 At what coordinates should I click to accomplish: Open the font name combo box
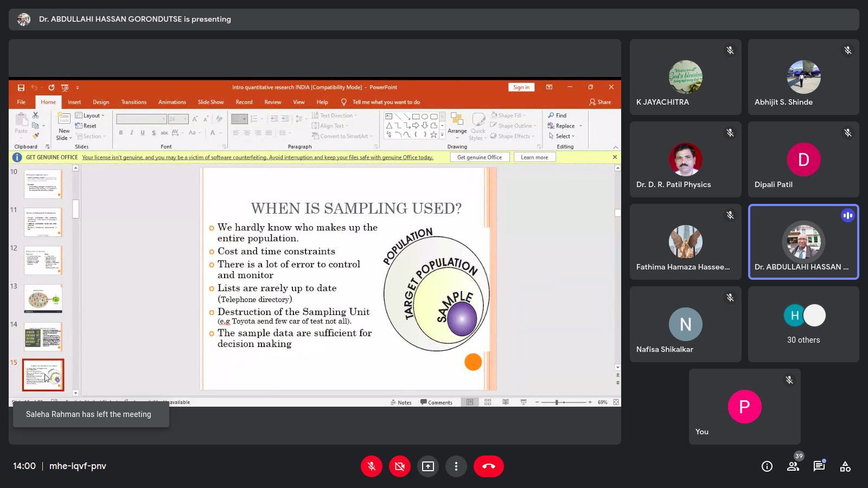tap(142, 119)
